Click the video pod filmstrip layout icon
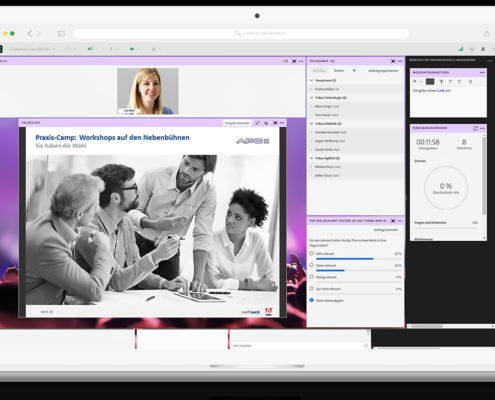The width and height of the screenshot is (495, 400). click(285, 61)
